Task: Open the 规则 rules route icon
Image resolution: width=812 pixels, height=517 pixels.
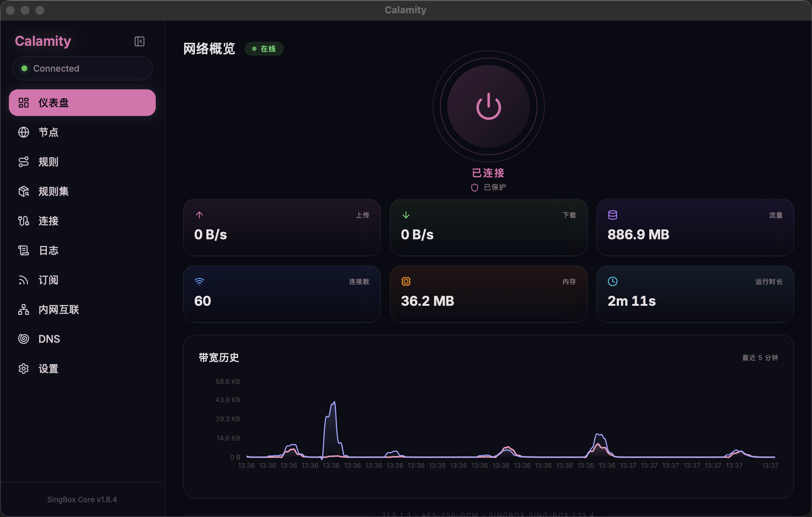Action: (x=24, y=162)
